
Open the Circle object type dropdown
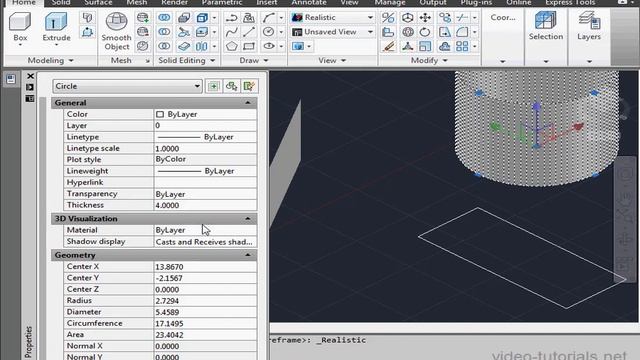[x=127, y=86]
